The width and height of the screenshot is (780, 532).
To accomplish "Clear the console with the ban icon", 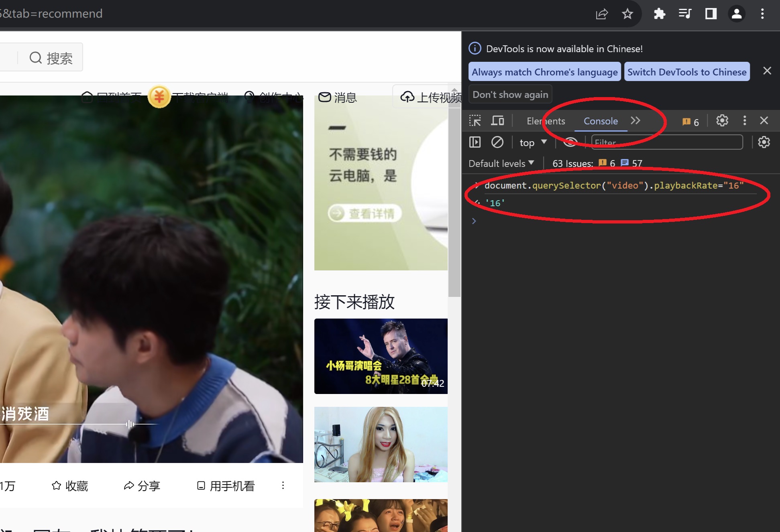I will (x=497, y=142).
